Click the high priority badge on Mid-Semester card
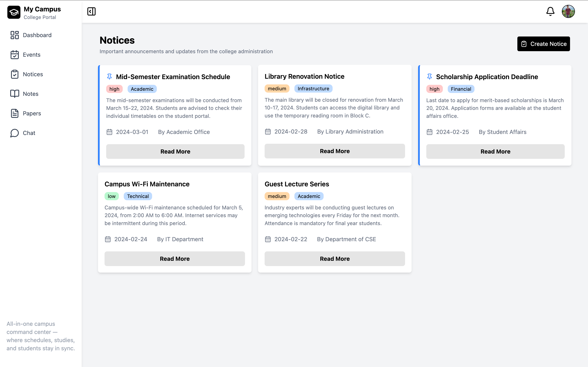The image size is (588, 367). (x=114, y=89)
